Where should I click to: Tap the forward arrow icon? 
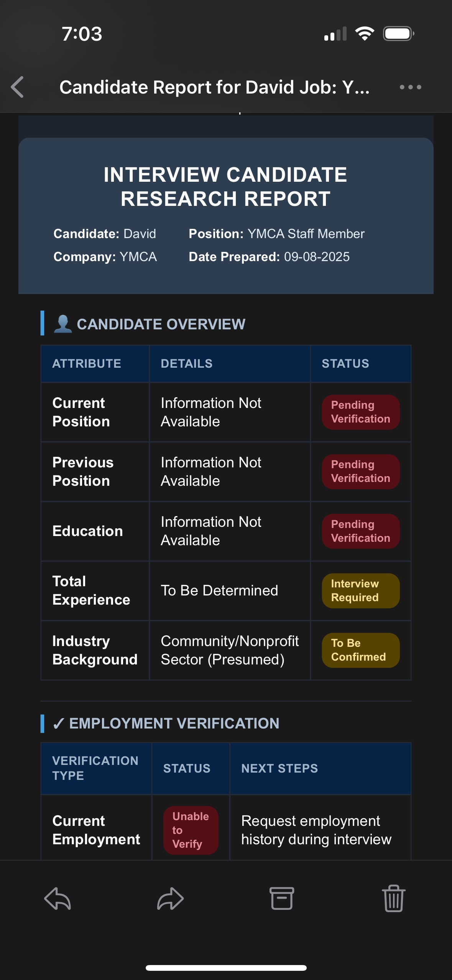[170, 898]
